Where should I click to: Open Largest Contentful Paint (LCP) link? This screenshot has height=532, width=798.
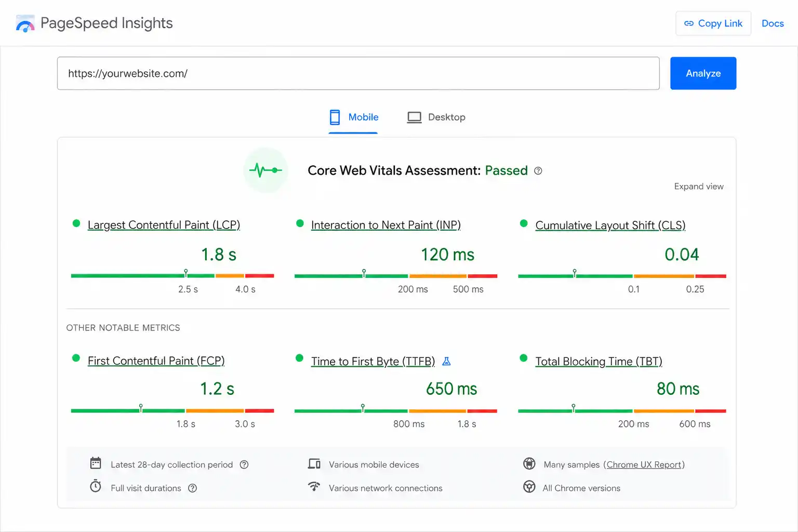click(x=164, y=225)
